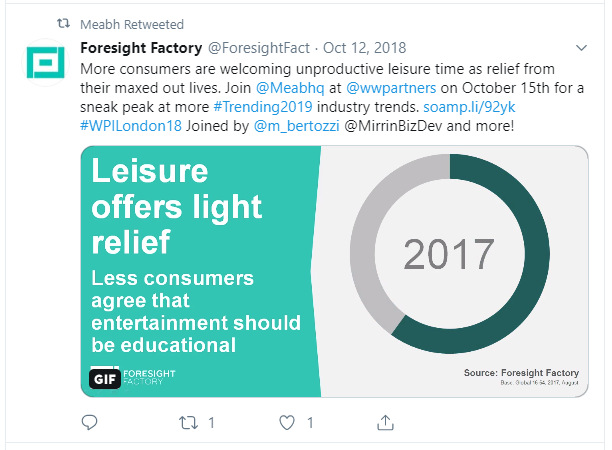The image size is (612, 450).
Task: Click the Foresight Factory profile avatar
Action: tap(45, 63)
